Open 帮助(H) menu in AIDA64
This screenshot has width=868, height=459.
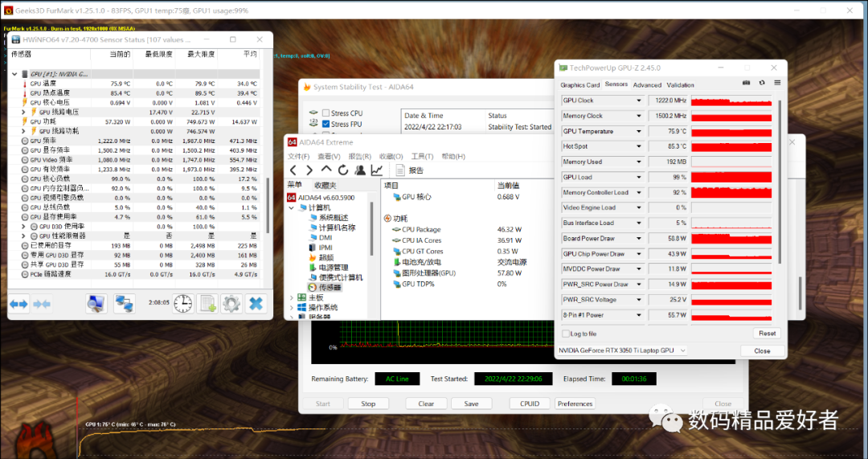coord(453,156)
